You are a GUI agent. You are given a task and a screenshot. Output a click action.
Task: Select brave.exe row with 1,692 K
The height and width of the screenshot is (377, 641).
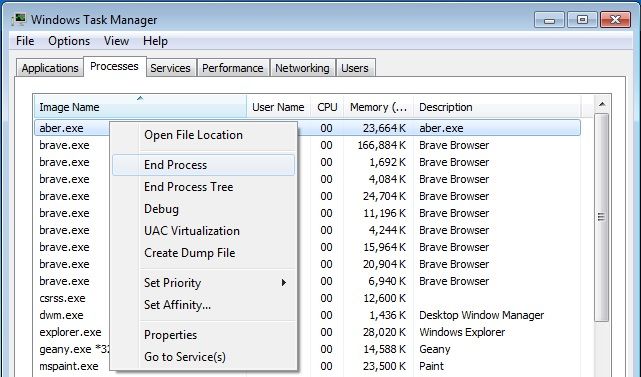coord(307,162)
